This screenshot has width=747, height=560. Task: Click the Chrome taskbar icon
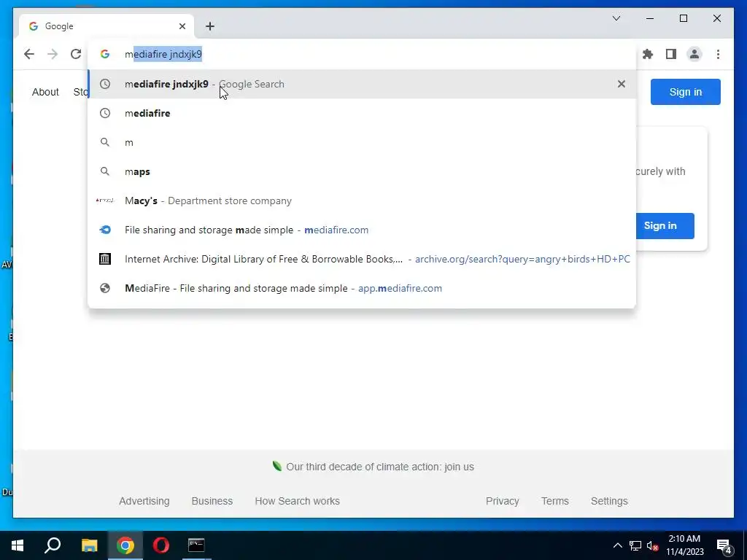point(125,545)
